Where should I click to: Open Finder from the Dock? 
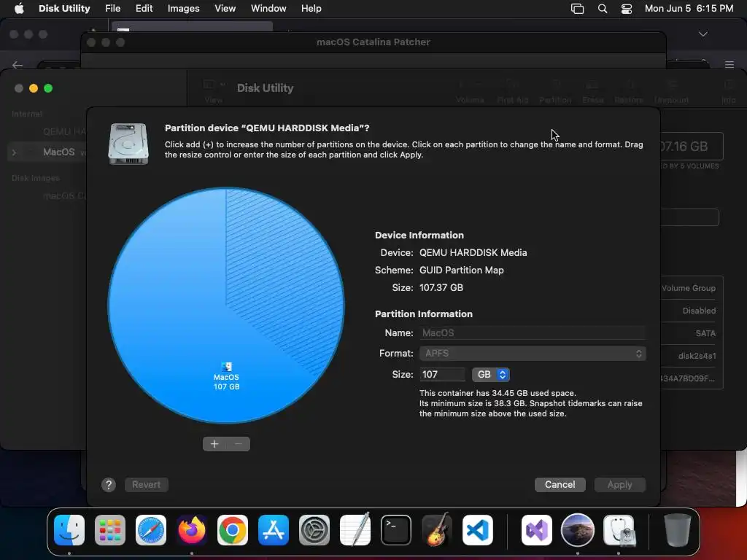click(x=69, y=530)
